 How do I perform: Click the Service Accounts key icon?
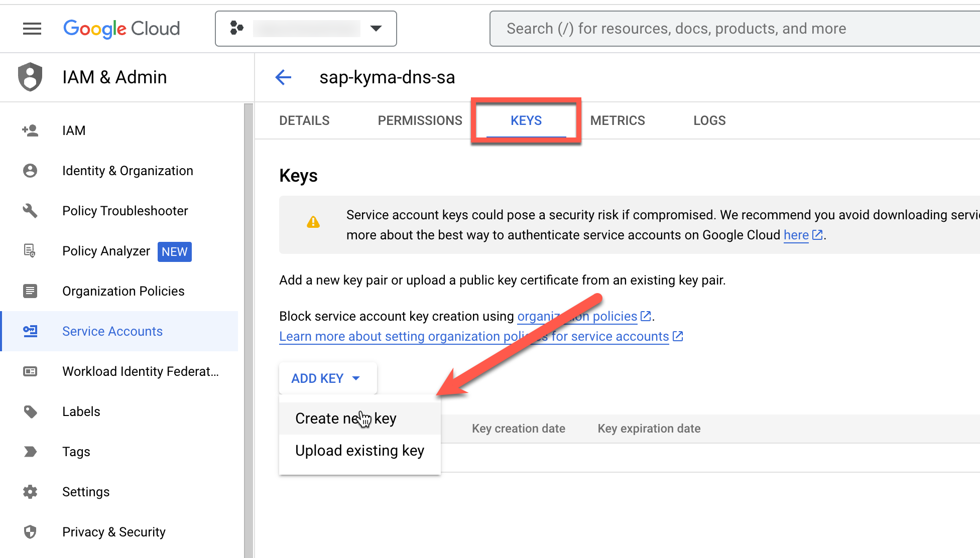pyautogui.click(x=30, y=331)
